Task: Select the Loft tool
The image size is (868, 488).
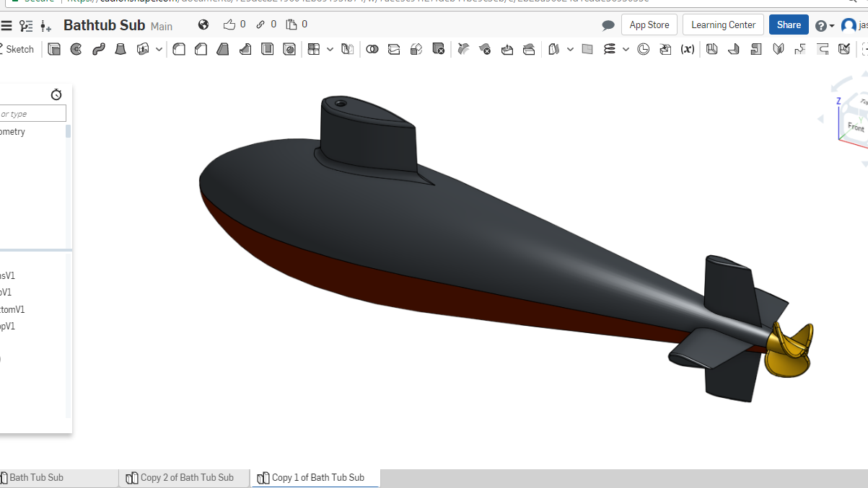Action: 120,50
